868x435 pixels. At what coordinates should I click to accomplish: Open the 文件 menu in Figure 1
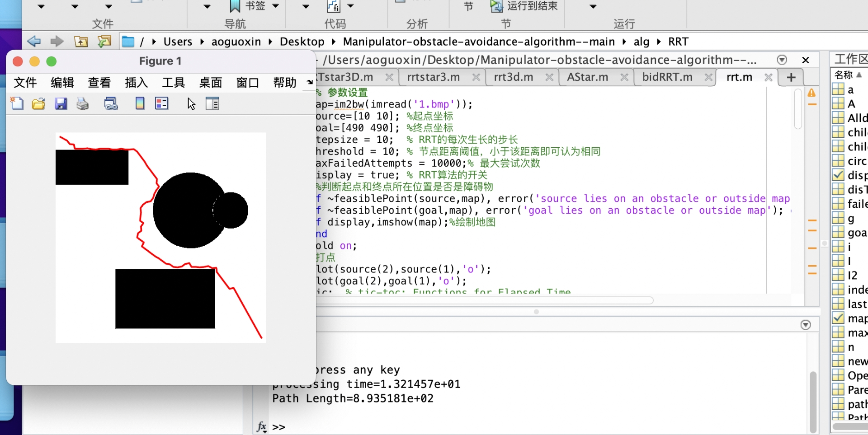pyautogui.click(x=25, y=82)
